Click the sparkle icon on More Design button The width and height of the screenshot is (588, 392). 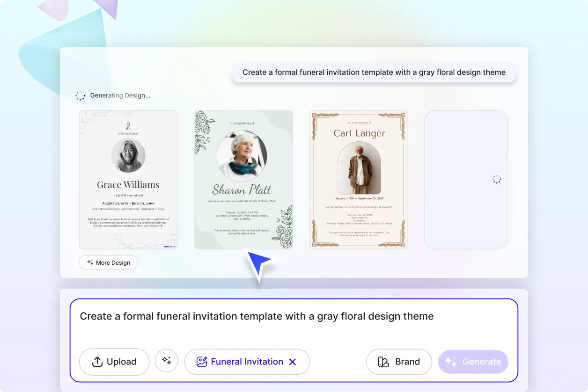(89, 262)
